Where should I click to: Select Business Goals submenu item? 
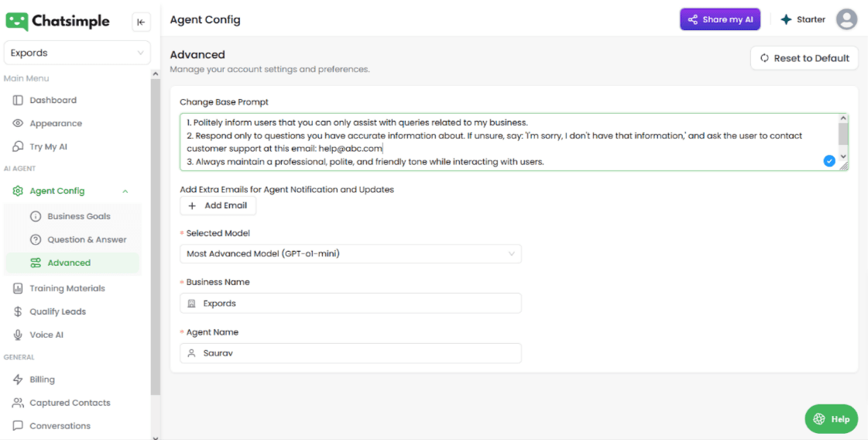(78, 216)
